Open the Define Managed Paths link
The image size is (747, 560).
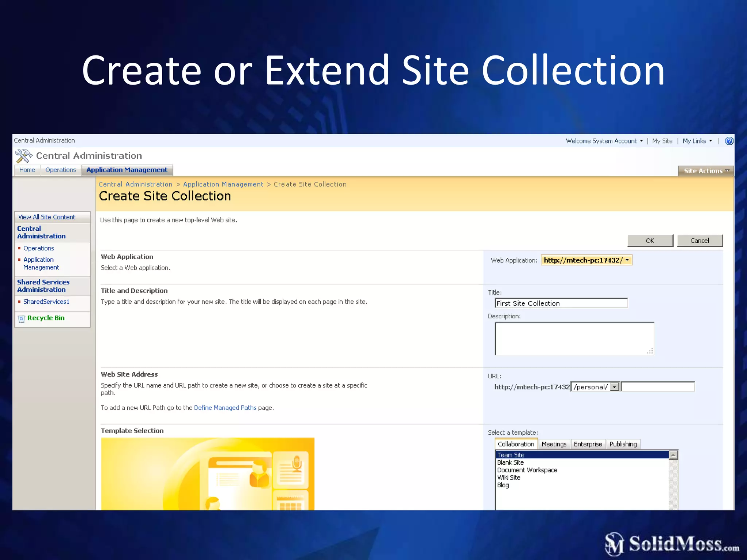pyautogui.click(x=225, y=408)
